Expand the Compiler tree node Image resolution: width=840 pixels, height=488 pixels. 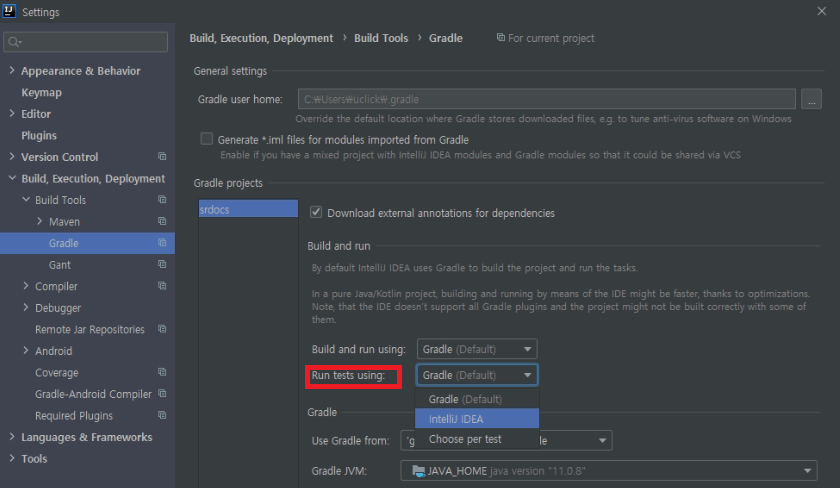tap(26, 286)
